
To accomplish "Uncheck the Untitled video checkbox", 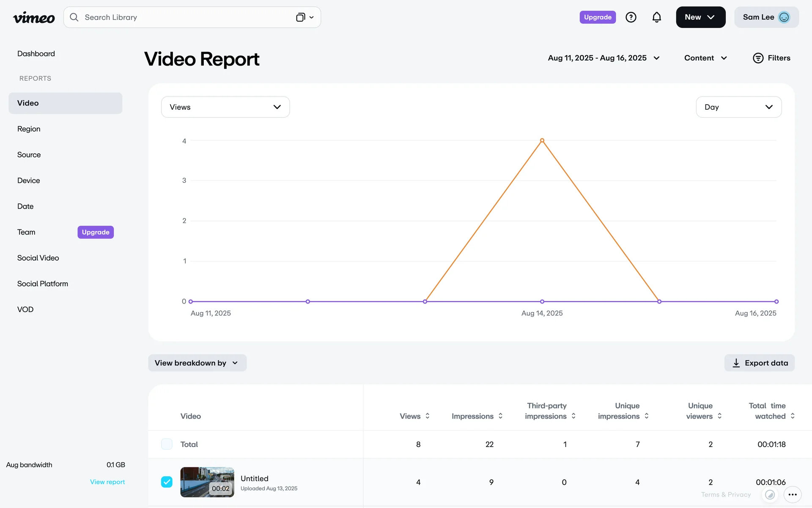I will pyautogui.click(x=167, y=482).
